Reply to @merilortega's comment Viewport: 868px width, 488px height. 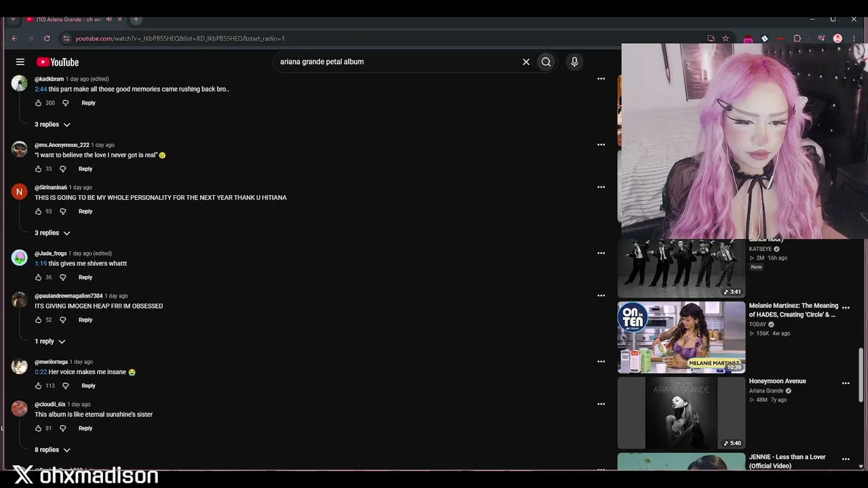coord(88,386)
